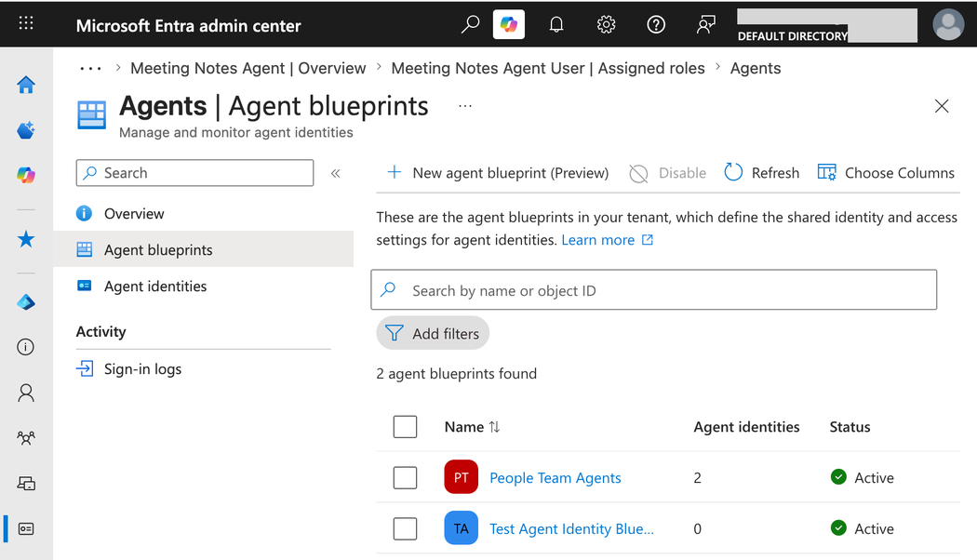Screen dimensions: 977x560
Task: Open the Copilot icon in left rail
Action: 25,175
